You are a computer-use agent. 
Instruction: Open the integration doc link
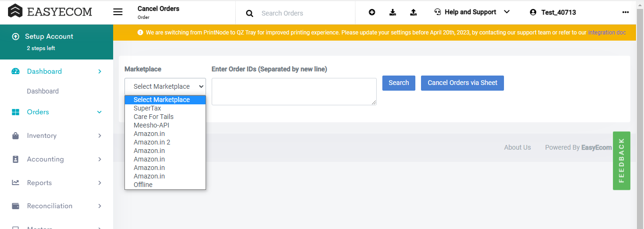(x=607, y=33)
